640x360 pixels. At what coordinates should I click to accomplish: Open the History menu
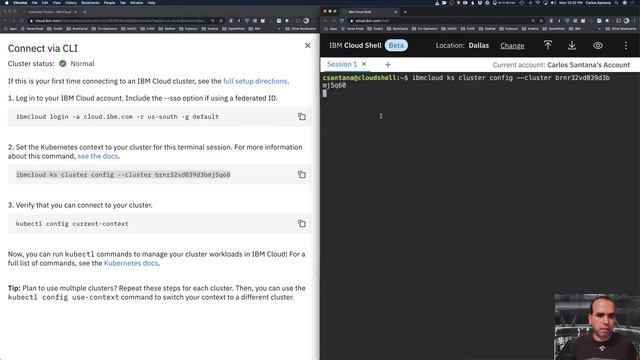click(71, 2)
